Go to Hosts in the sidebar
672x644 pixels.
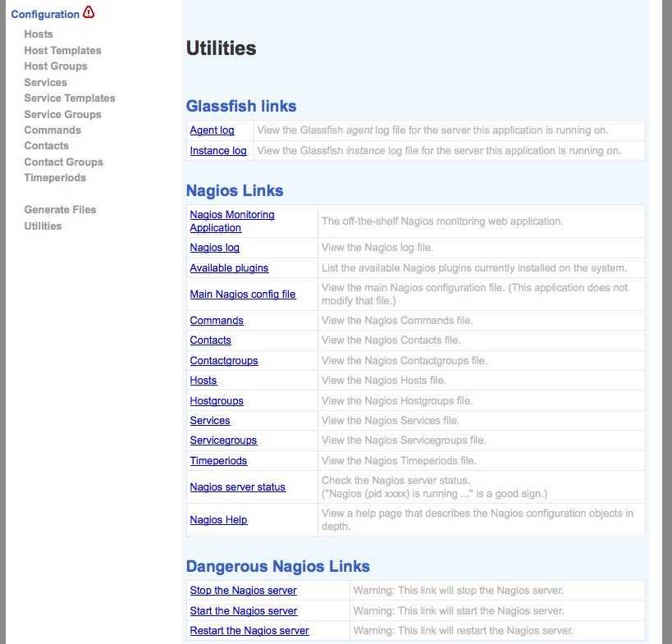coord(39,34)
